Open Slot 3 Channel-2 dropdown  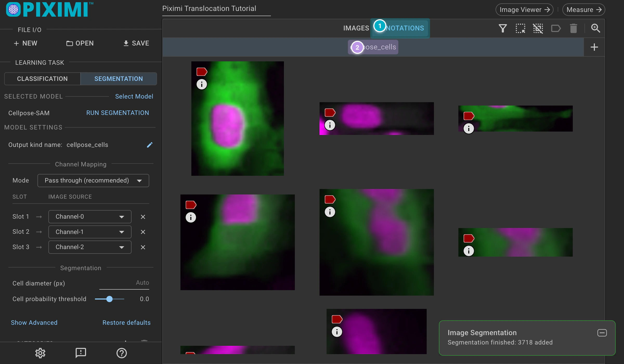(90, 247)
